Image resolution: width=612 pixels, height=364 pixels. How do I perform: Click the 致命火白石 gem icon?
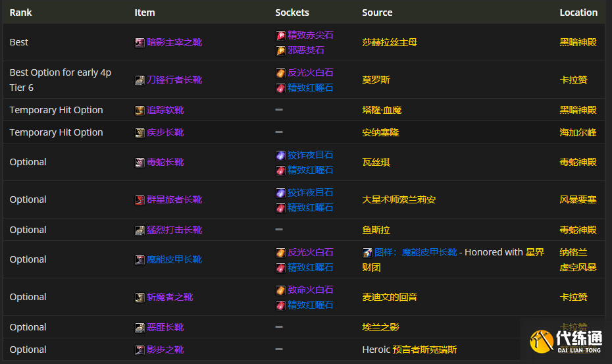pos(280,290)
